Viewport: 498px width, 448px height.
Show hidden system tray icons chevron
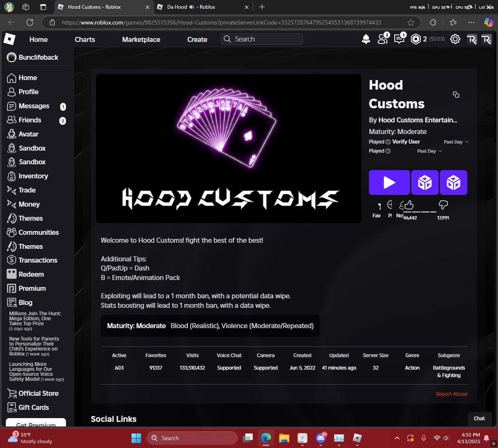click(397, 438)
